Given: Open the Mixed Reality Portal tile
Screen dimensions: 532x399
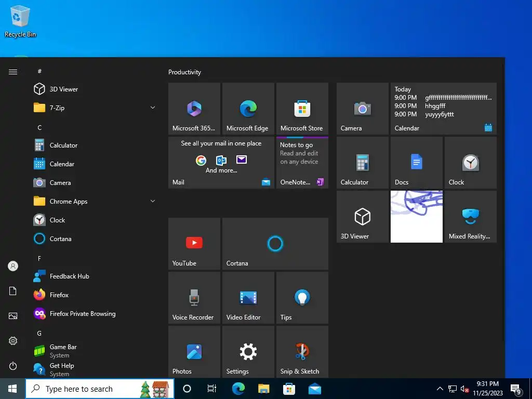Looking at the screenshot, I should pyautogui.click(x=471, y=217).
